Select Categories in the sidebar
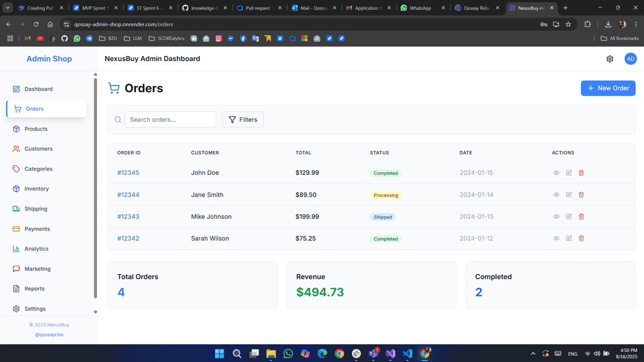 47,168
